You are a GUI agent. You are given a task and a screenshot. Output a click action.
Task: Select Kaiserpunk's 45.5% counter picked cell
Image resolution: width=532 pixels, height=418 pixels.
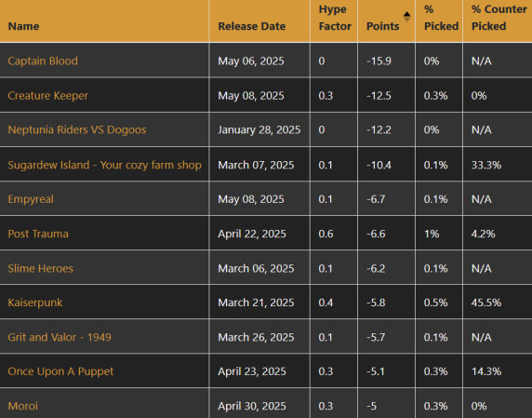498,303
